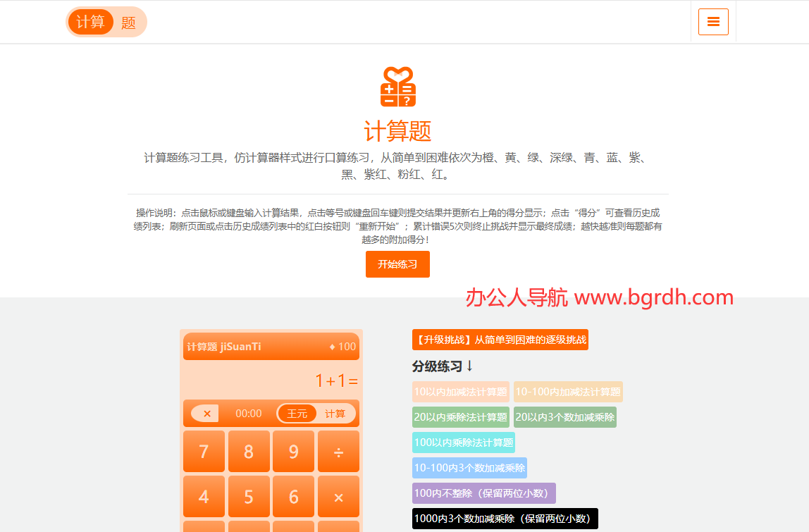Click the 分级练习 heading
This screenshot has width=809, height=532.
443,366
